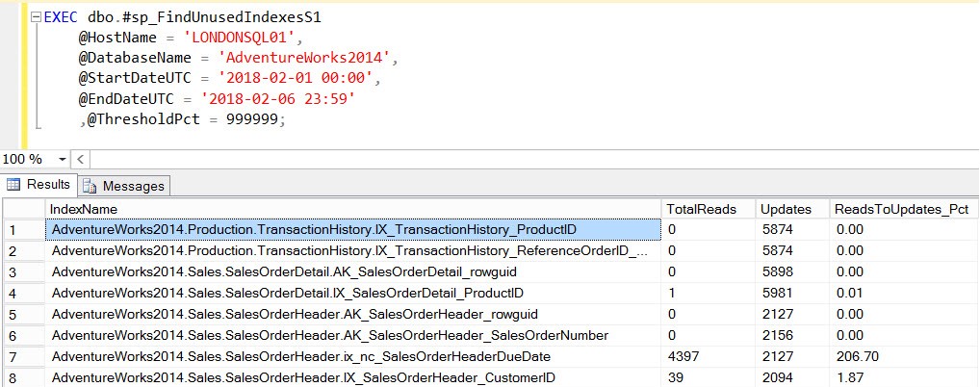This screenshot has width=980, height=387.
Task: Click the #sp_FindUnusedIndexesS1 procedure name
Action: pyautogui.click(x=221, y=18)
